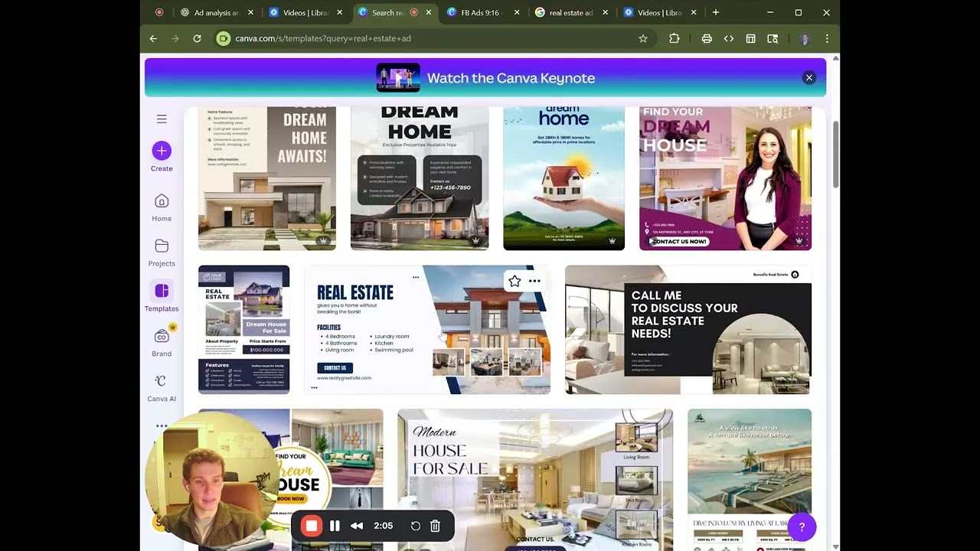
Task: View site information icon in address bar
Action: (223, 38)
